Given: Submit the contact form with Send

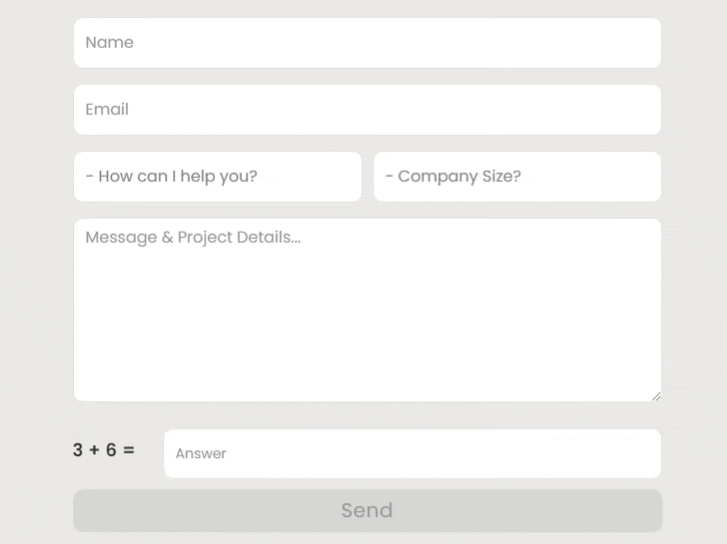Looking at the screenshot, I should [x=367, y=511].
